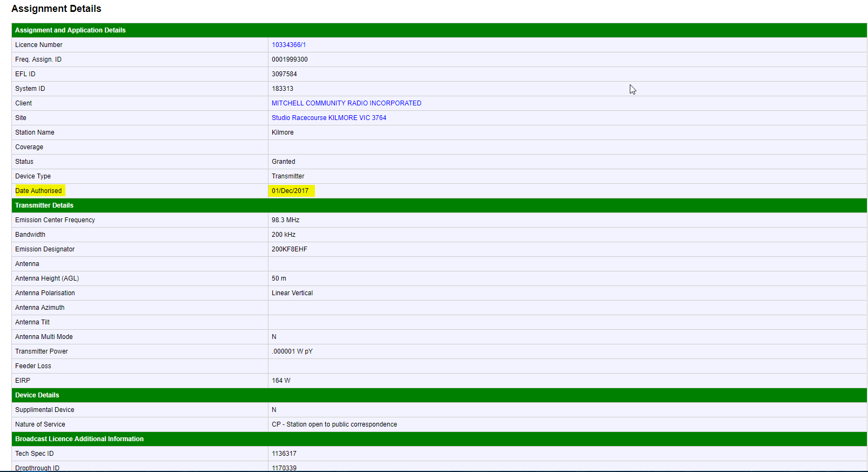
Task: Click the Station Name value Kilmore
Action: tap(282, 132)
